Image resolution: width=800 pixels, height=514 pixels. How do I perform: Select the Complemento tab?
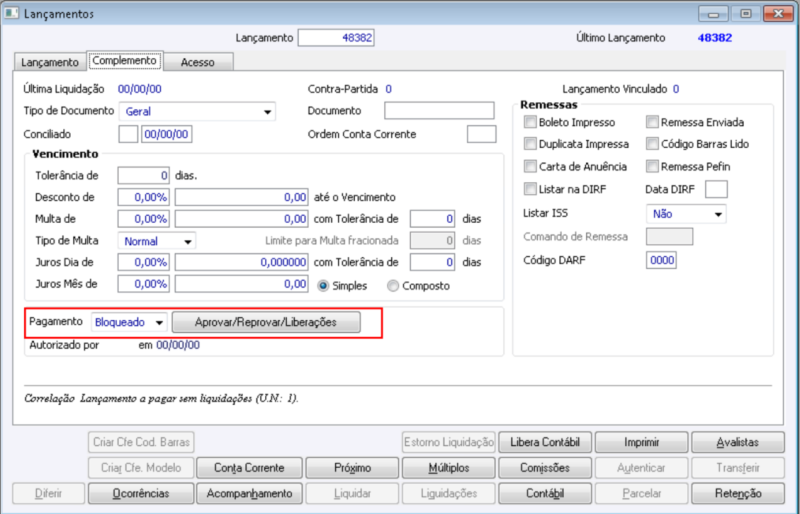click(x=124, y=61)
